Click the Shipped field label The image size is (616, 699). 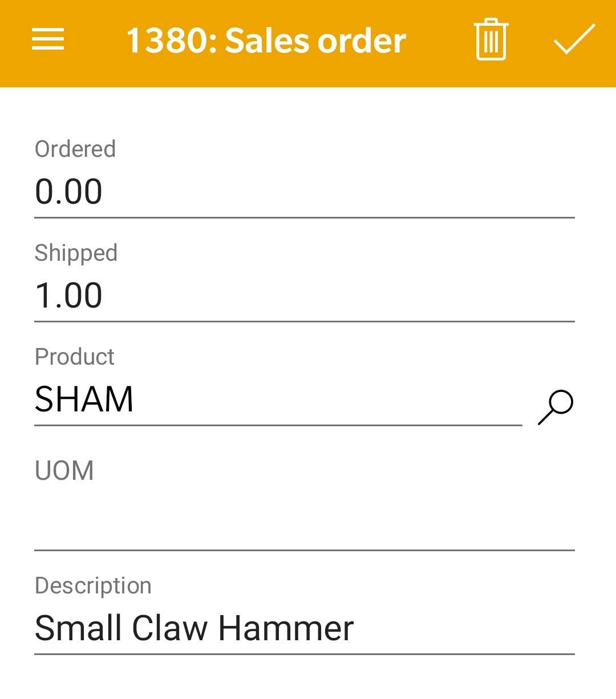click(x=76, y=253)
